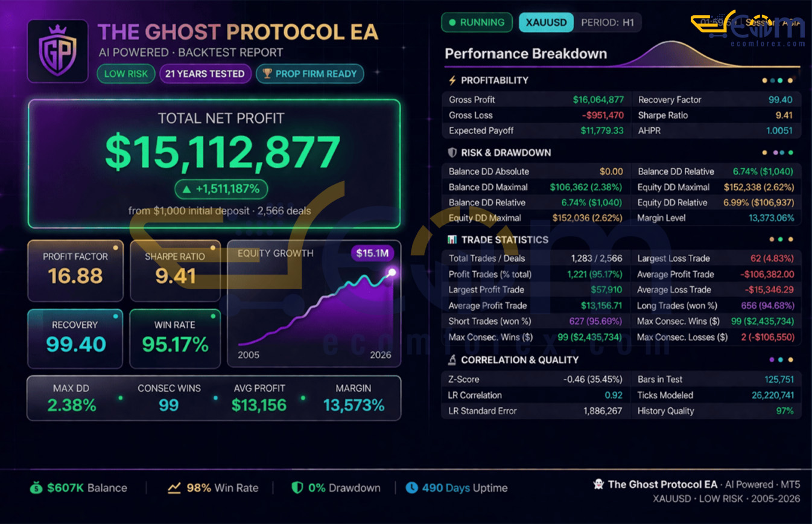Select the PERIOD: H1 tab
The width and height of the screenshot is (812, 524).
coord(607,22)
